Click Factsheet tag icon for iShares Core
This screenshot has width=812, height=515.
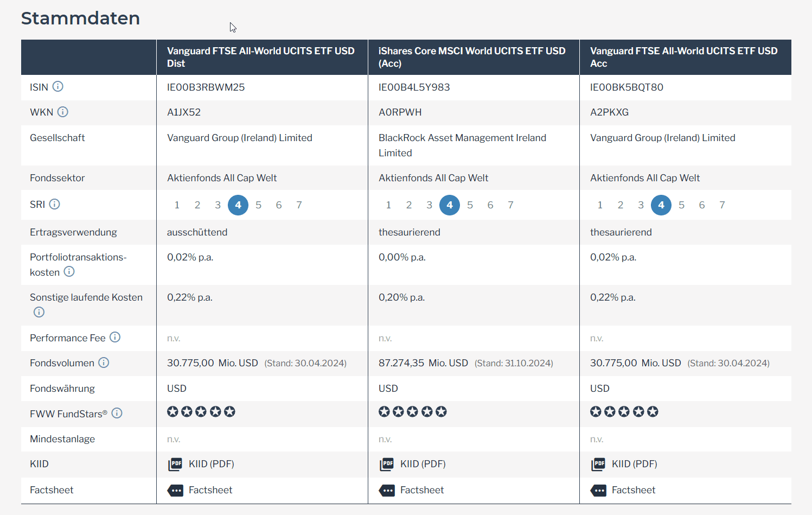tap(387, 491)
